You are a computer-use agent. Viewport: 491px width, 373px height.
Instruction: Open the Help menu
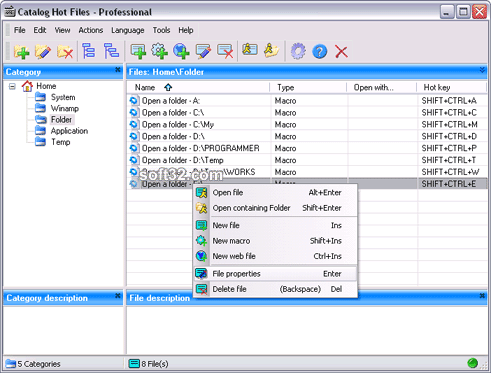[x=186, y=30]
